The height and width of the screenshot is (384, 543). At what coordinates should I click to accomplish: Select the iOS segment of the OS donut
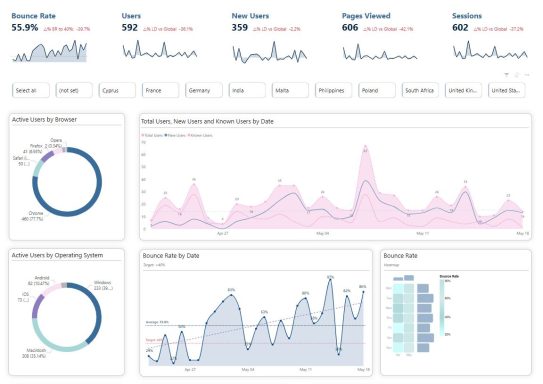(x=36, y=306)
